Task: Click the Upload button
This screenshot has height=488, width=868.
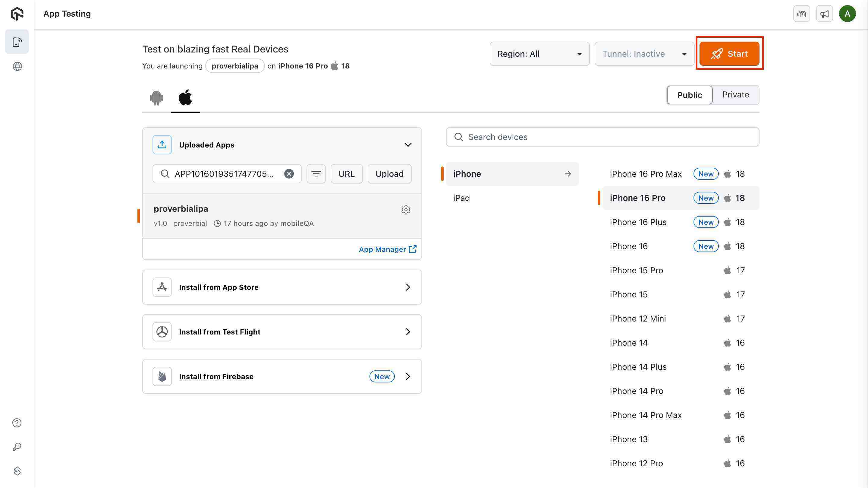Action: pos(389,174)
